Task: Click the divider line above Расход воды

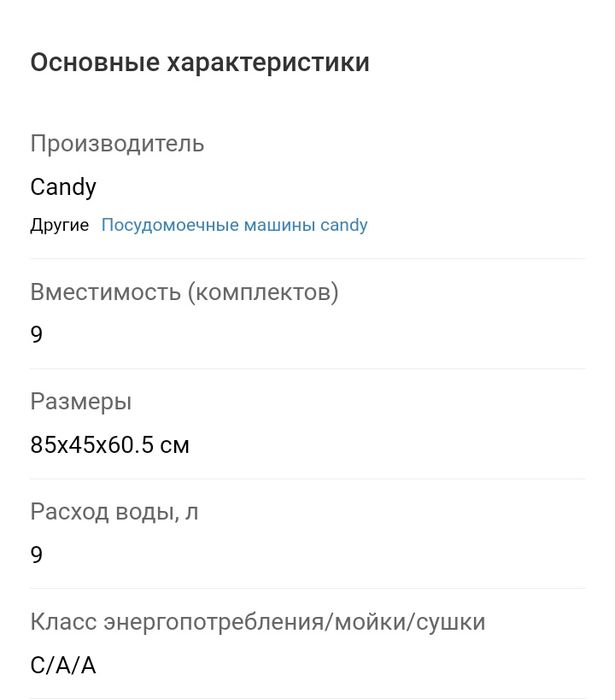Action: pyautogui.click(x=306, y=478)
